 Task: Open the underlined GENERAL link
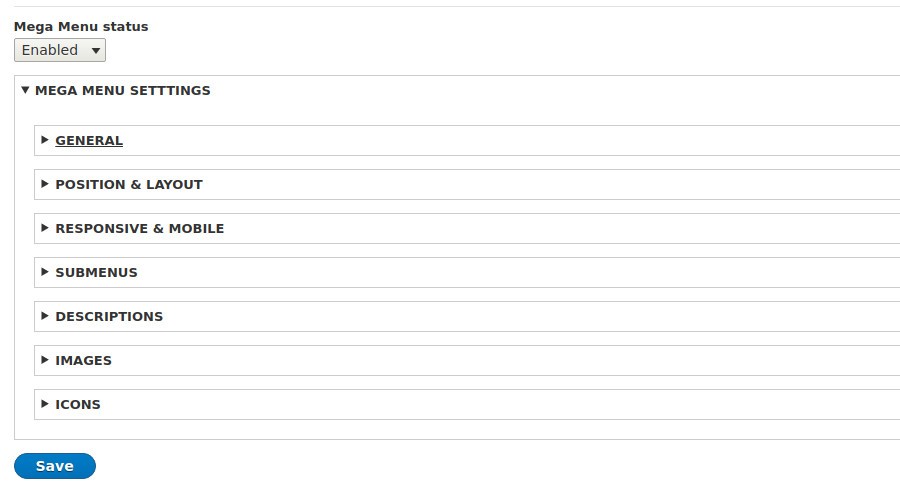tap(89, 141)
